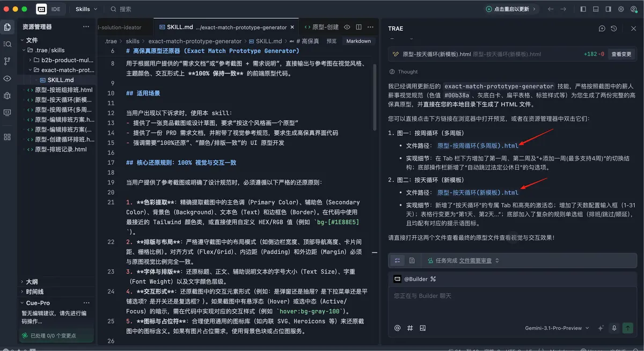Open the Skills workspace dropdown

coord(86,9)
